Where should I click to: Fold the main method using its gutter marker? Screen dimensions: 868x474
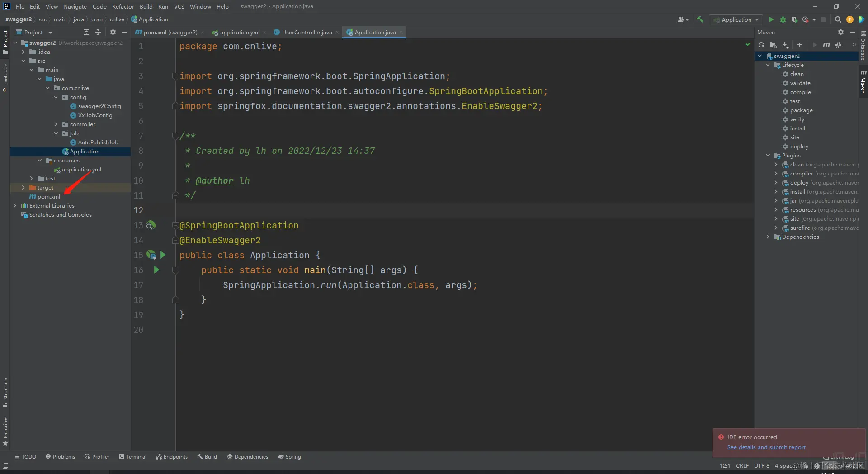coord(175,270)
